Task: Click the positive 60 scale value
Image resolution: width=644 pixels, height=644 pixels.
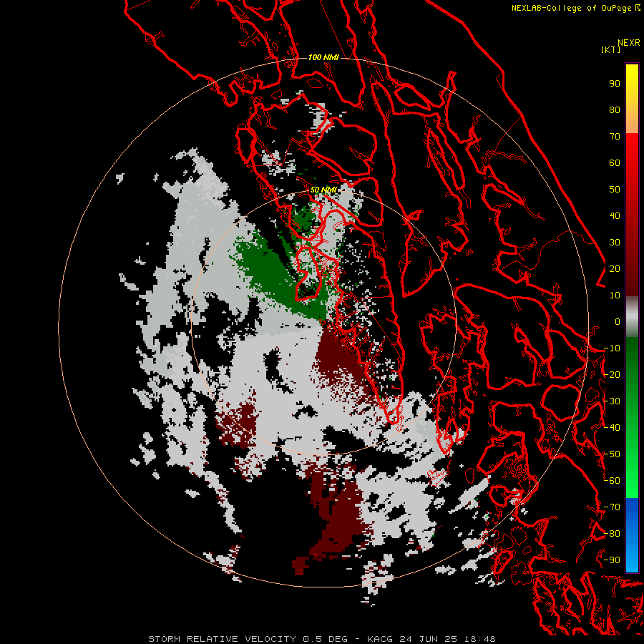Action: coord(615,163)
